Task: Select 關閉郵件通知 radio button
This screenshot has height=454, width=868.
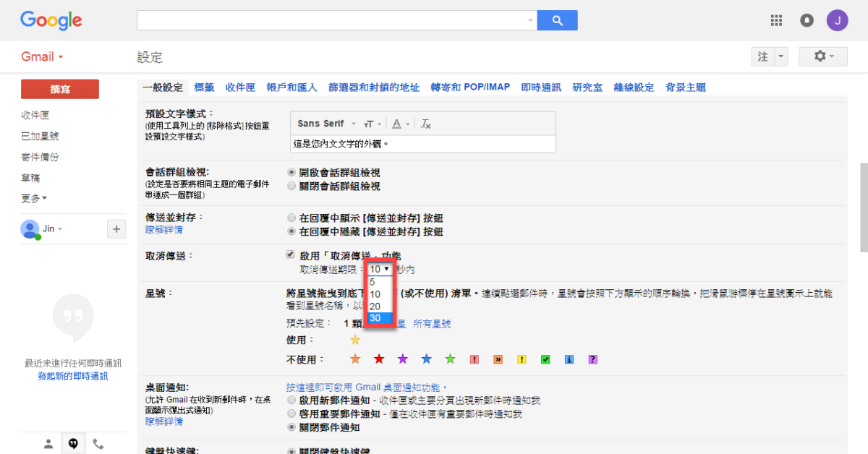Action: click(292, 427)
